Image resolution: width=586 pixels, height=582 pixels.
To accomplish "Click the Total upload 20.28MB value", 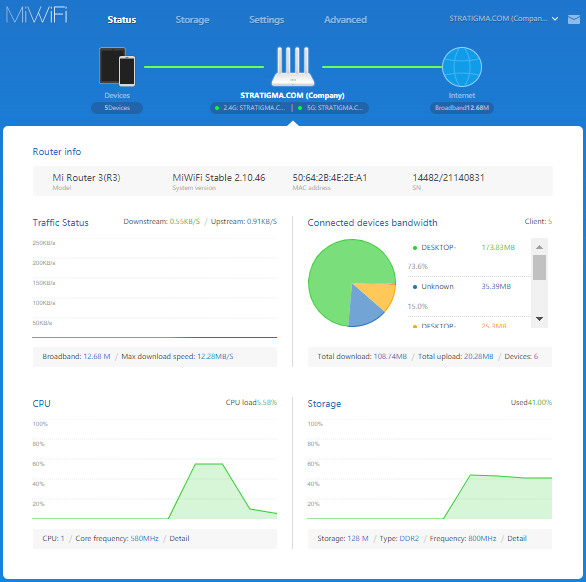I will point(478,356).
